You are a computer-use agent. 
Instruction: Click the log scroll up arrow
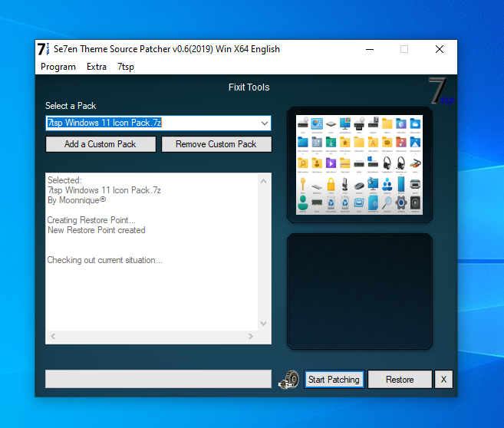click(x=264, y=181)
